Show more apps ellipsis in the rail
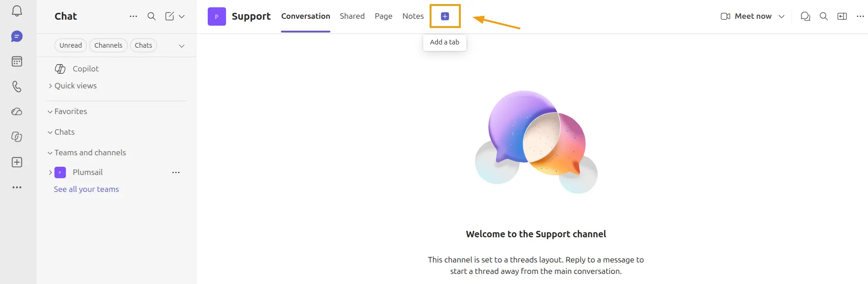This screenshot has height=284, width=868. pos(17,187)
